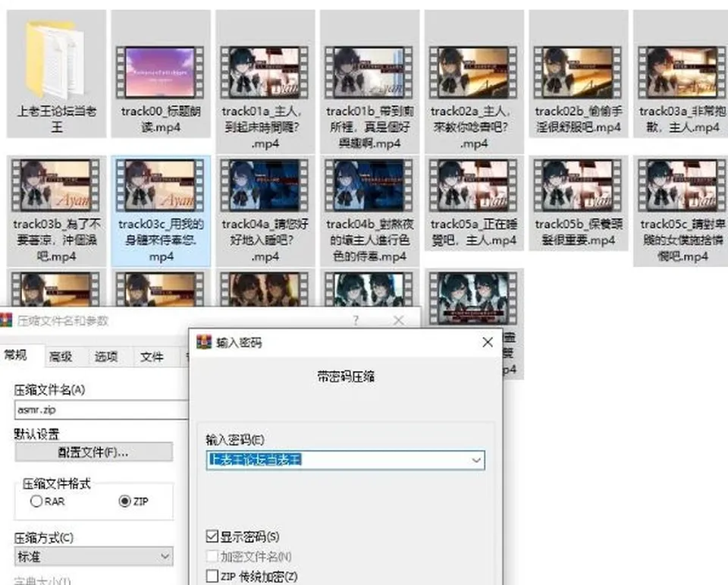Select the track00 video file icon
The image size is (728, 585).
pos(161,72)
